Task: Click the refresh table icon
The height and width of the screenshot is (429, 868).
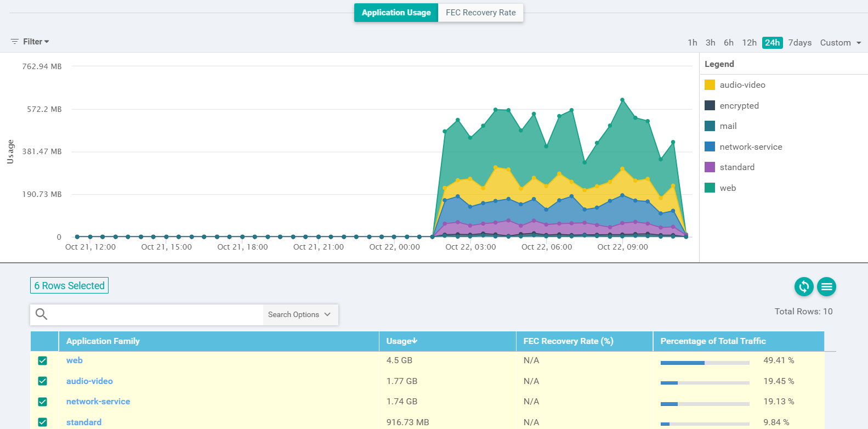Action: click(x=804, y=286)
